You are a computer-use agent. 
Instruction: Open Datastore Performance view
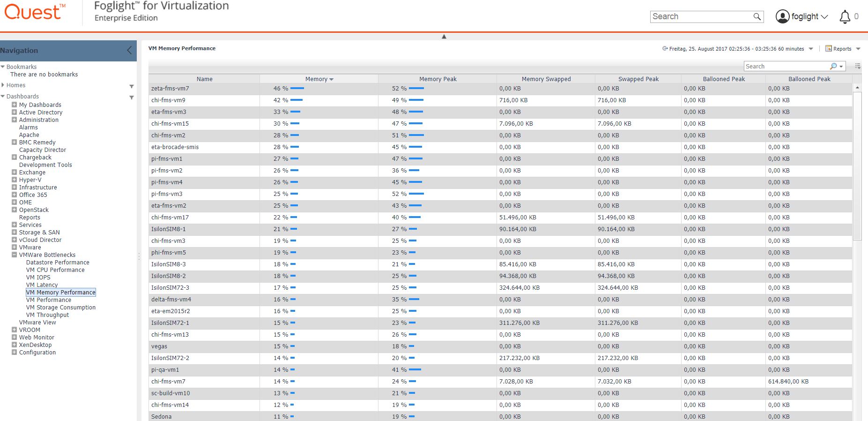(58, 262)
